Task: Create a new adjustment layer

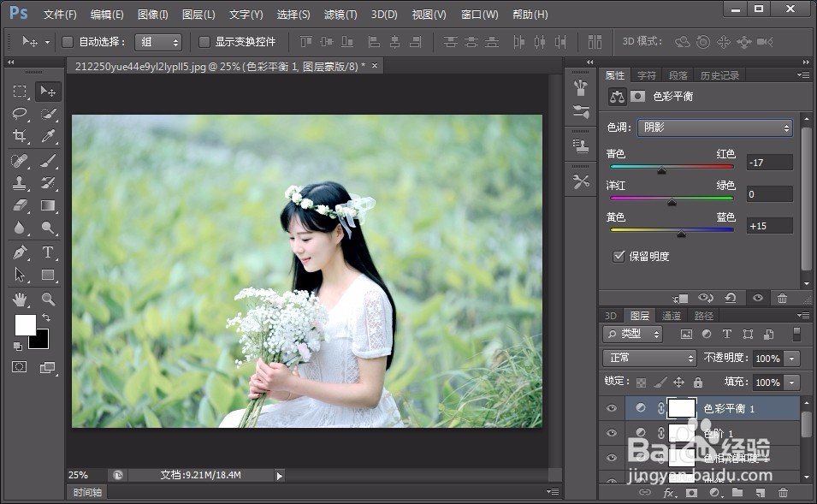Action: (714, 493)
